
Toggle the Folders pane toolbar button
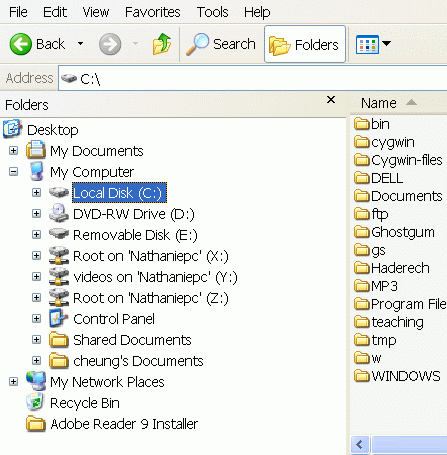[305, 44]
